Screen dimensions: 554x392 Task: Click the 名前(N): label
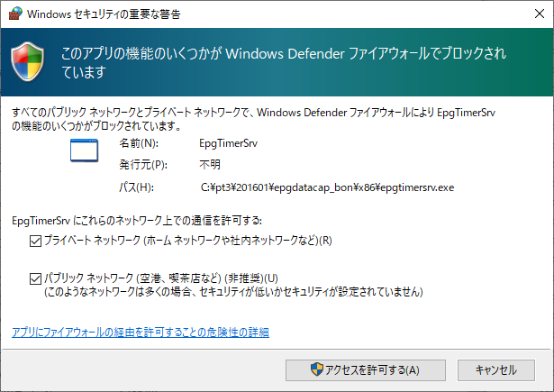click(x=139, y=143)
